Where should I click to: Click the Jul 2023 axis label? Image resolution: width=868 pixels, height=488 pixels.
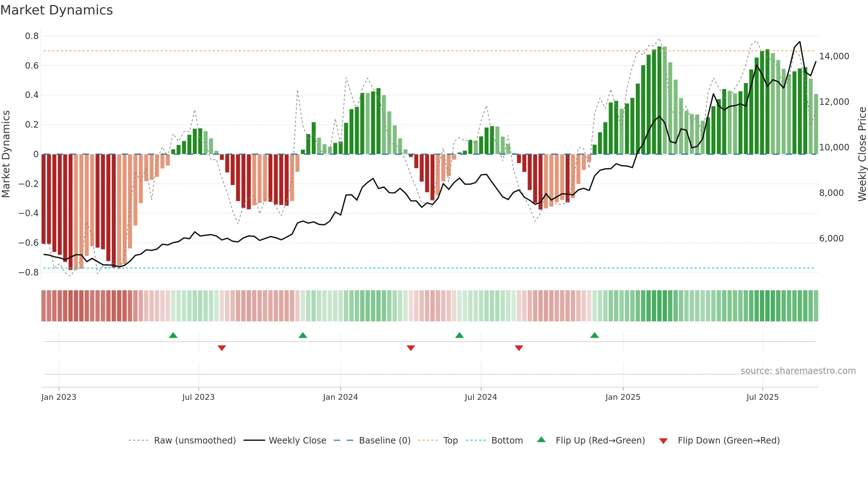(x=199, y=397)
